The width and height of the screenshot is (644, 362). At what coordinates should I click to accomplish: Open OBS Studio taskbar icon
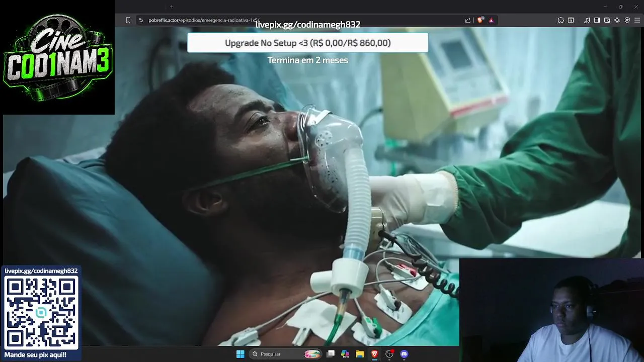click(x=389, y=354)
